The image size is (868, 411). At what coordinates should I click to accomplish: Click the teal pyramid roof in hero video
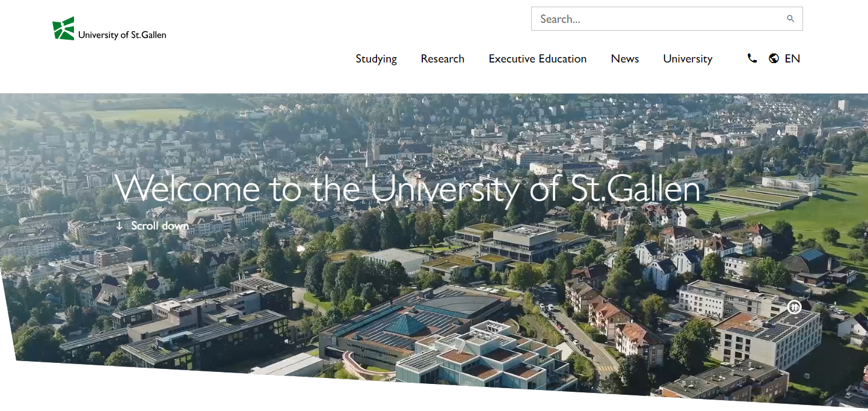click(x=407, y=325)
